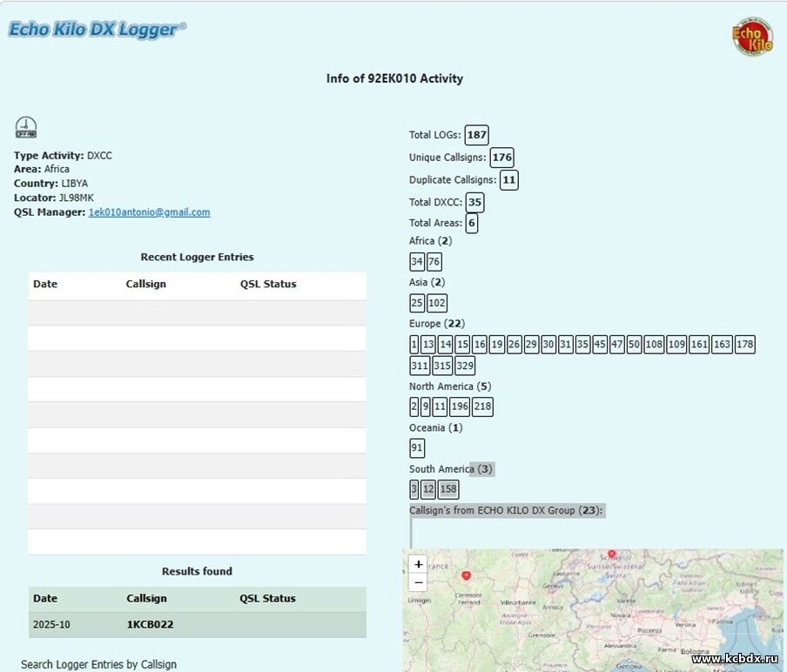
Task: Click the Callsign column header in Recent Entries
Action: (x=145, y=284)
